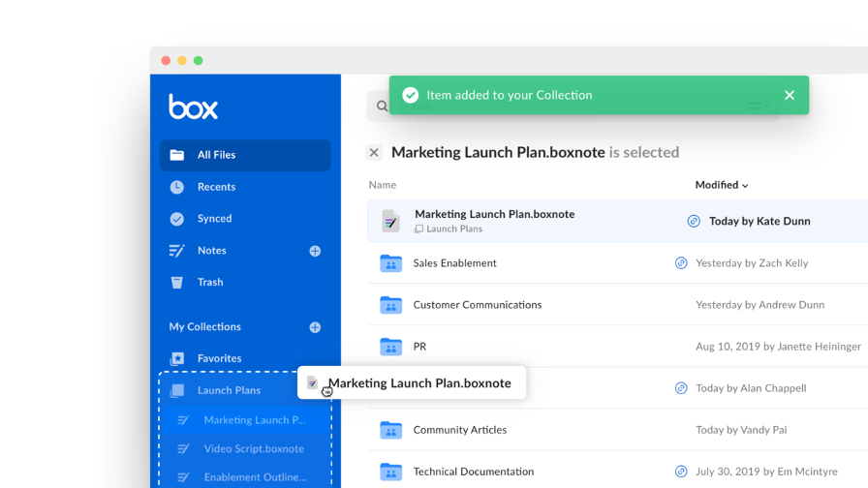
Task: Click the Trash bin icon
Action: point(176,282)
